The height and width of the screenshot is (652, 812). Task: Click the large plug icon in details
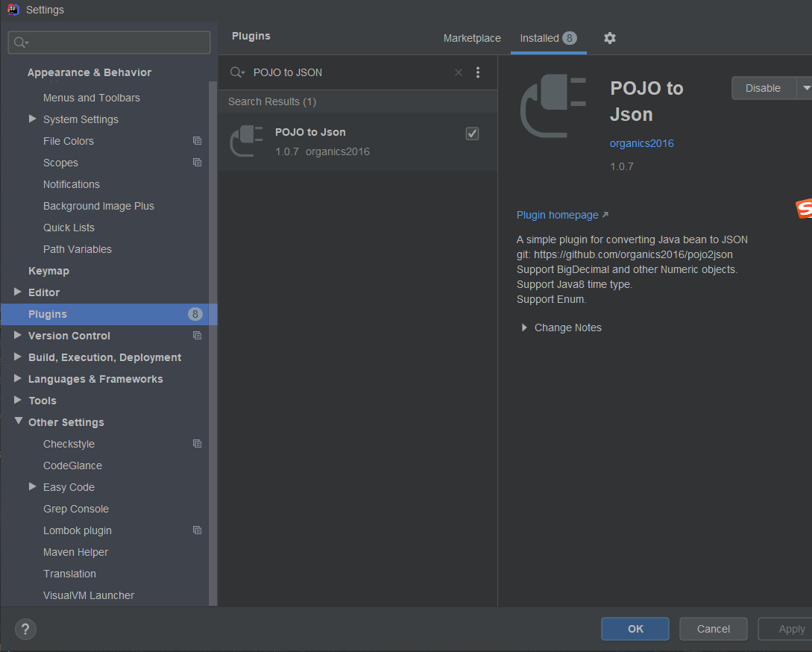point(553,106)
